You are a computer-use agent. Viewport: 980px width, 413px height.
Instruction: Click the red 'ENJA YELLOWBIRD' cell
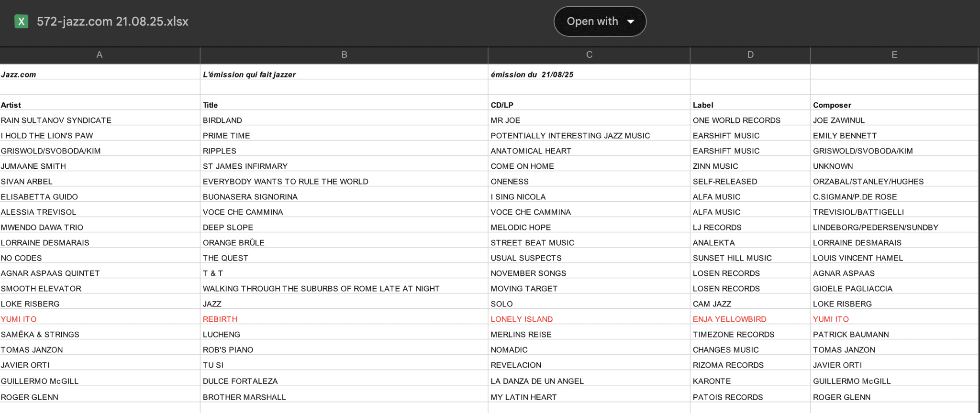tap(750, 317)
